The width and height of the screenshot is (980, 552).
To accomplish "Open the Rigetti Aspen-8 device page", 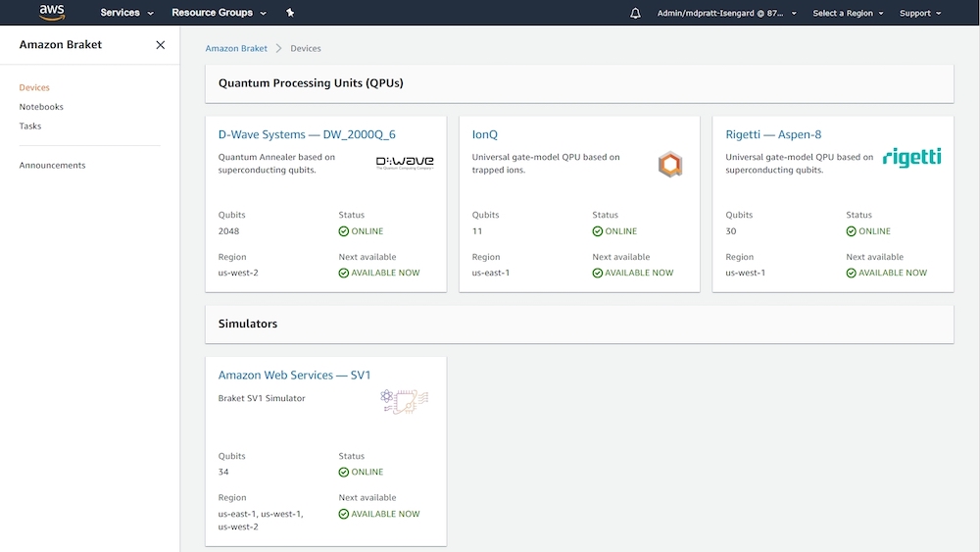I will [x=773, y=134].
